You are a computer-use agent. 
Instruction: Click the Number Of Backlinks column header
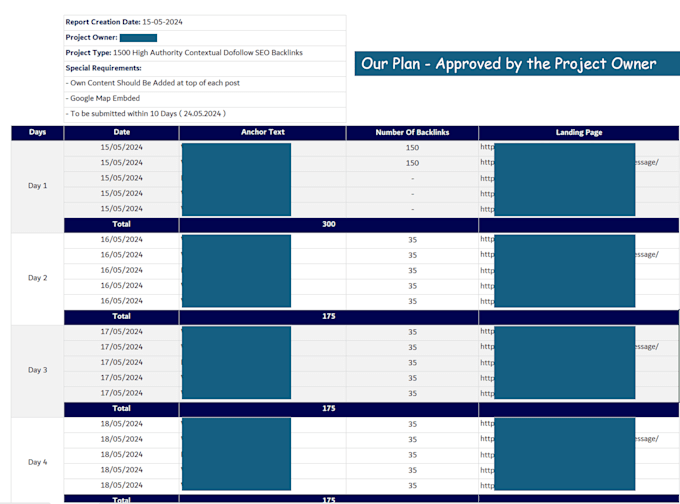pyautogui.click(x=412, y=133)
